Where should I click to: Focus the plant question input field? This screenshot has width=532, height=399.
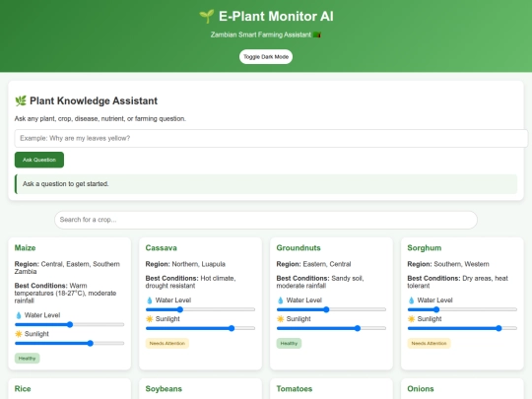point(271,138)
